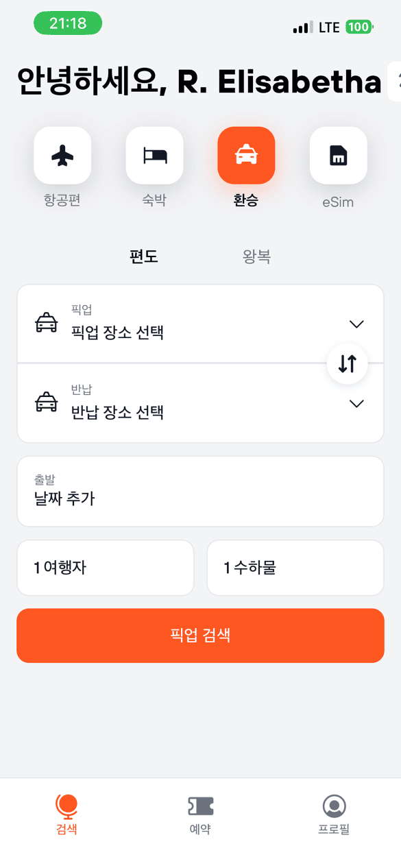Switch to the 왕복 round-trip tab
The width and height of the screenshot is (401, 868).
(x=257, y=256)
